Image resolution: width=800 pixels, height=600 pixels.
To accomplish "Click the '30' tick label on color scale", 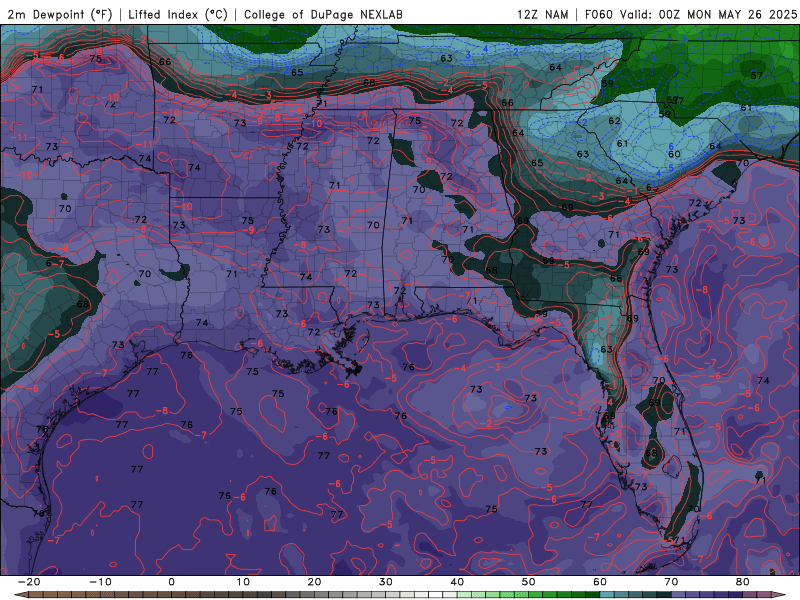I will click(386, 582).
